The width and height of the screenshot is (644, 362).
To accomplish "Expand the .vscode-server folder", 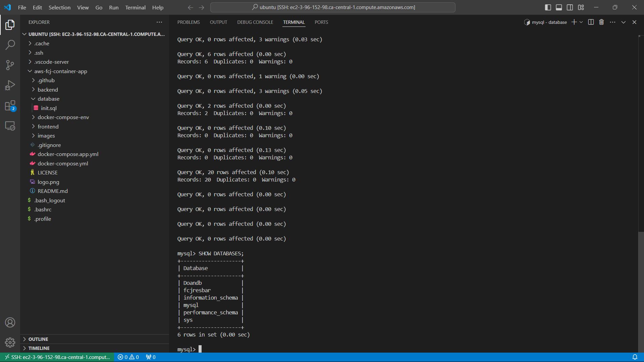I will [x=95, y=62].
